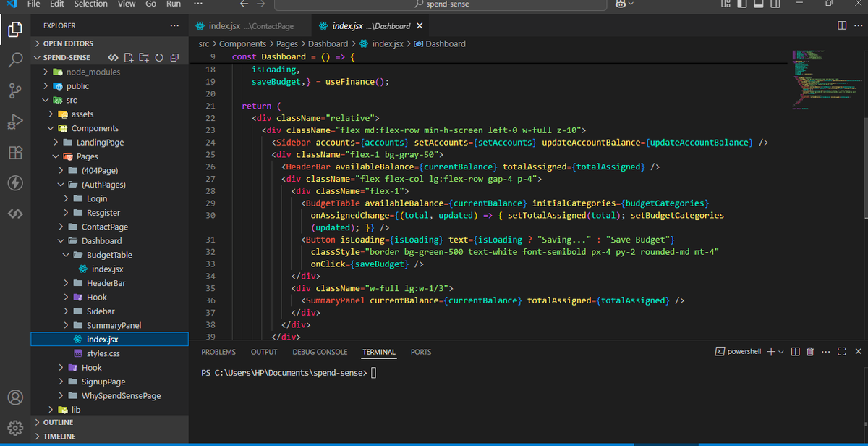Open the Accounts icon in activity bar

tap(15, 397)
